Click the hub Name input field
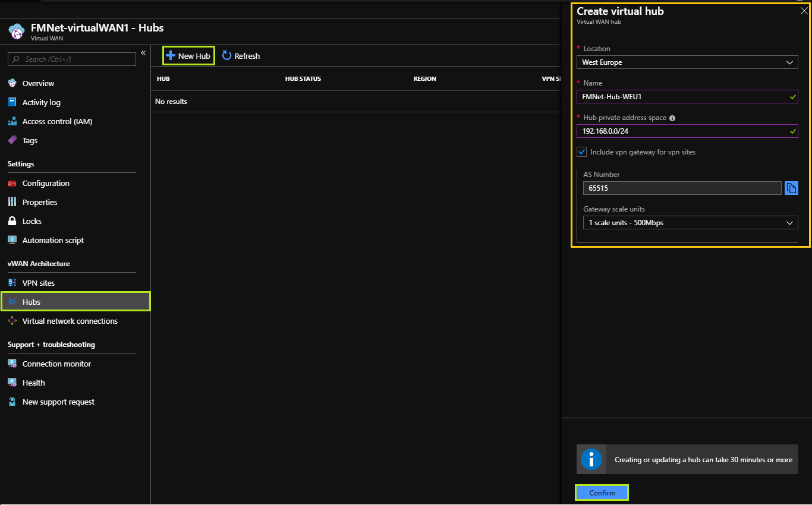The image size is (812, 505). (687, 97)
